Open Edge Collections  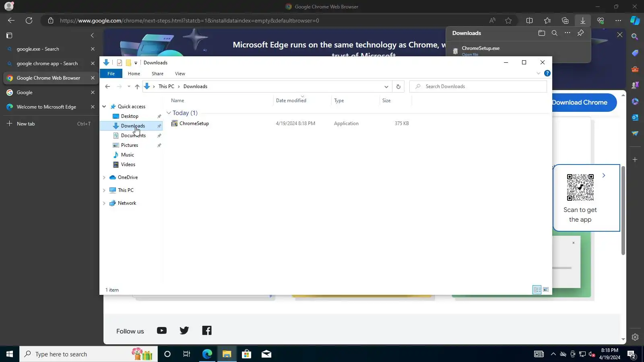(x=565, y=21)
